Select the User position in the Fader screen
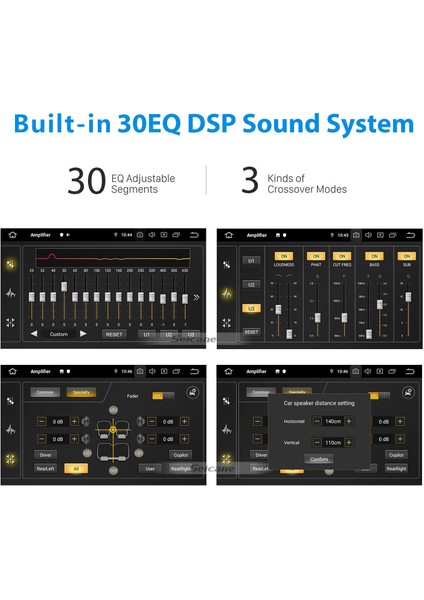 point(150,468)
